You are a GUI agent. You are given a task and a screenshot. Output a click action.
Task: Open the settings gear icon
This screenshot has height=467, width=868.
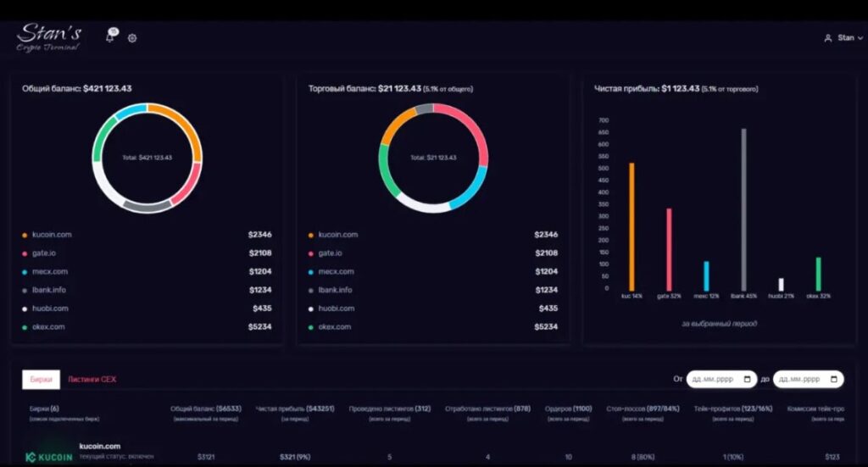132,38
